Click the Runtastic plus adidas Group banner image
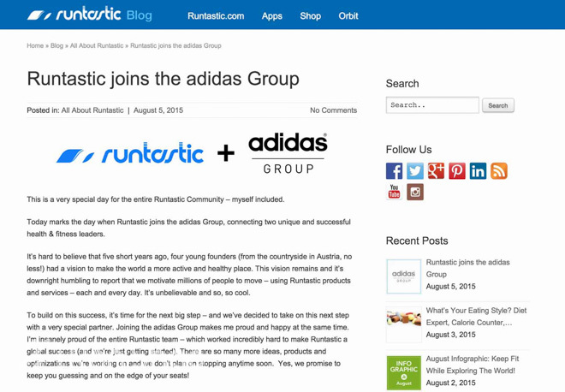 click(x=192, y=154)
